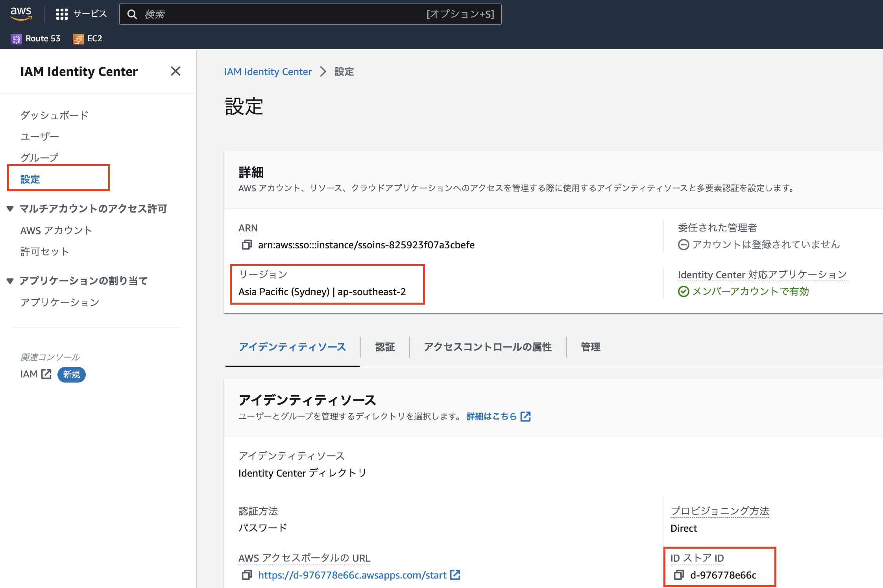883x588 pixels.
Task: Open the services grid menu icon
Action: pyautogui.click(x=62, y=14)
